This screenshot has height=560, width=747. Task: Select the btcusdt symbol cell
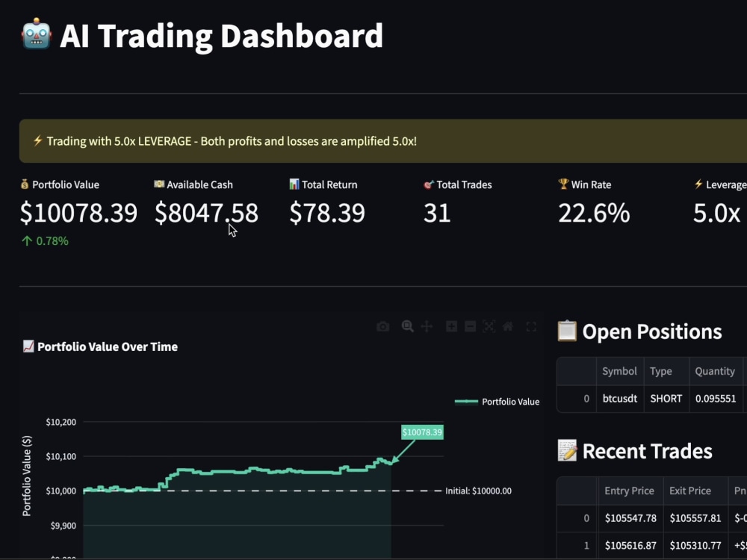pyautogui.click(x=620, y=399)
